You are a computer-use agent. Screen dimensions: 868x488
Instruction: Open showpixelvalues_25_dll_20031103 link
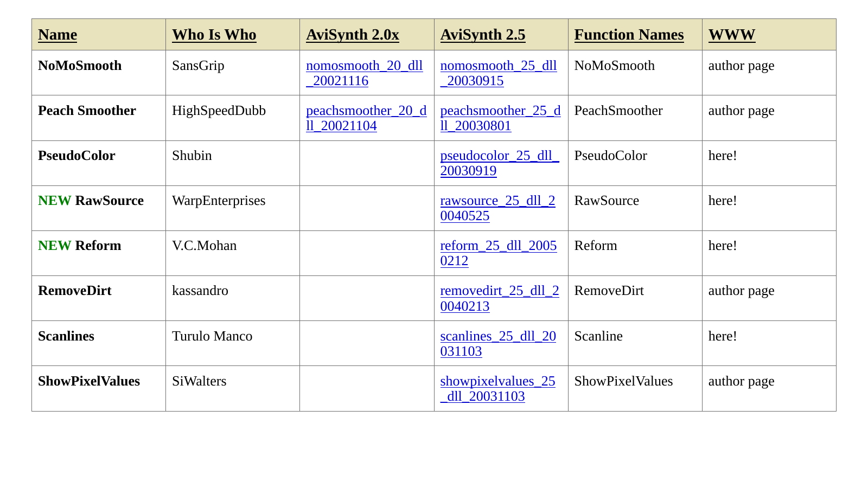click(x=497, y=389)
